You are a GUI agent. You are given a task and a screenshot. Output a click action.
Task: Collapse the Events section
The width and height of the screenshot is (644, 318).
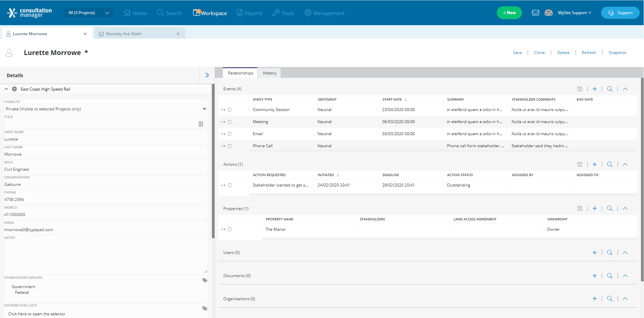(625, 89)
